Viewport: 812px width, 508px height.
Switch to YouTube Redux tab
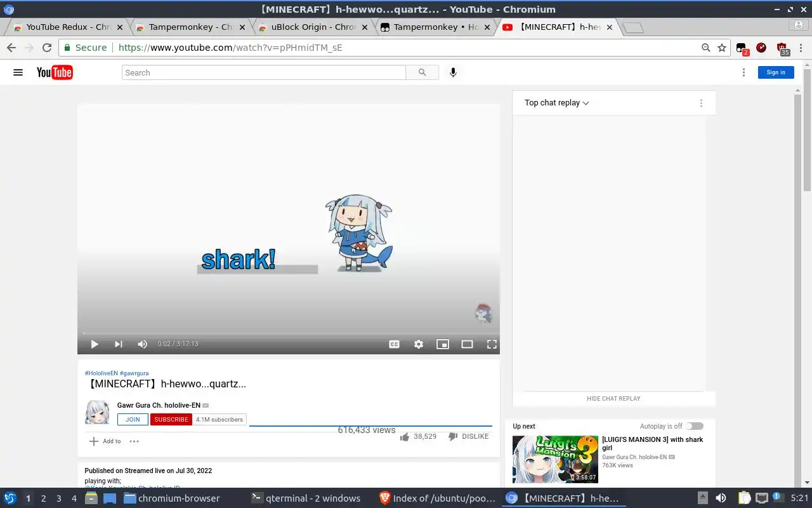click(x=67, y=27)
